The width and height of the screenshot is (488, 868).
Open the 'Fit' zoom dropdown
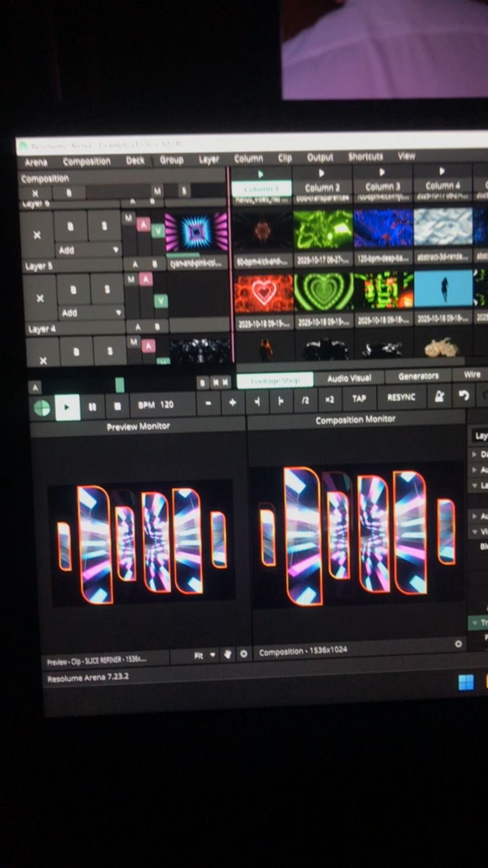coord(204,655)
